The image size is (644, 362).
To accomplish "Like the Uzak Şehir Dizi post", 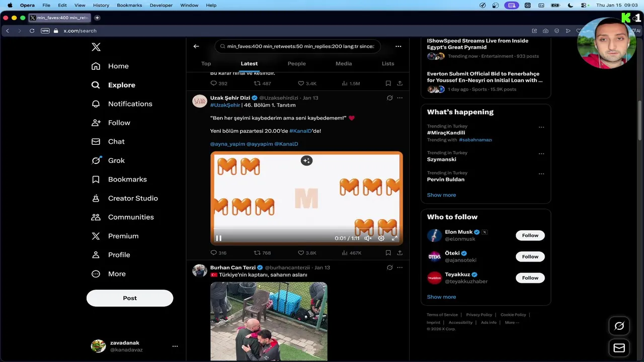I will 307,253.
